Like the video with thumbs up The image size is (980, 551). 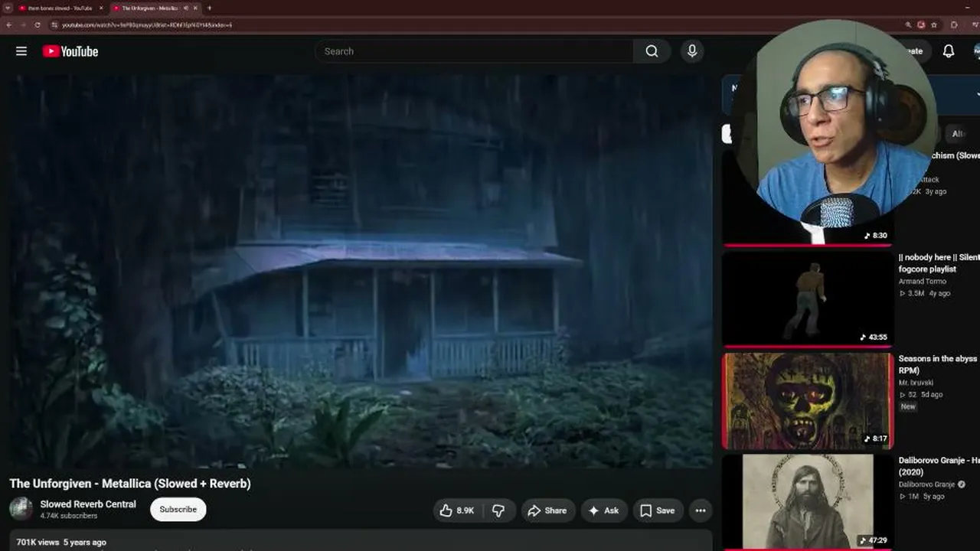(457, 510)
